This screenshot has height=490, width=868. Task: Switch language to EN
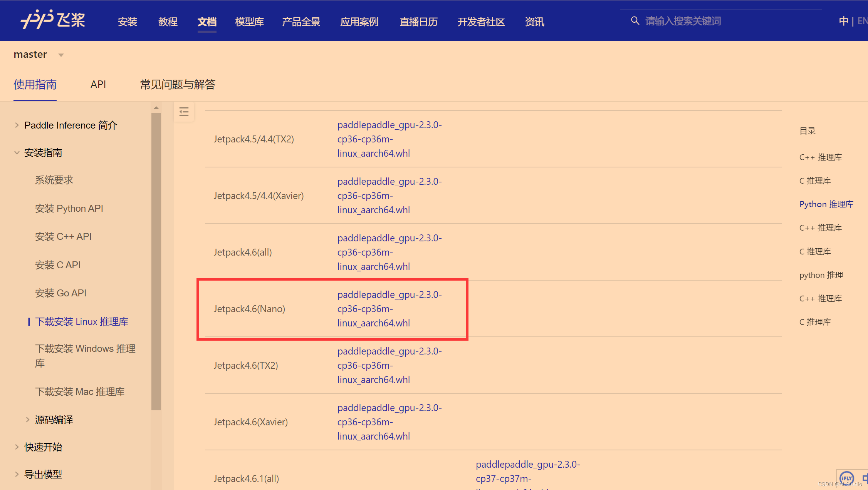click(x=862, y=21)
